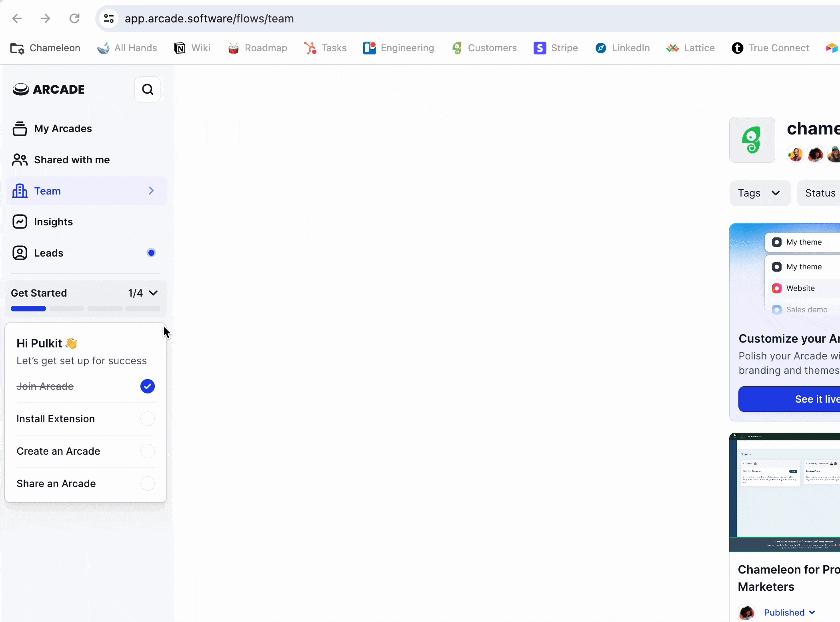Click the checked Join Arcade circle
The height and width of the screenshot is (622, 840).
pos(148,386)
